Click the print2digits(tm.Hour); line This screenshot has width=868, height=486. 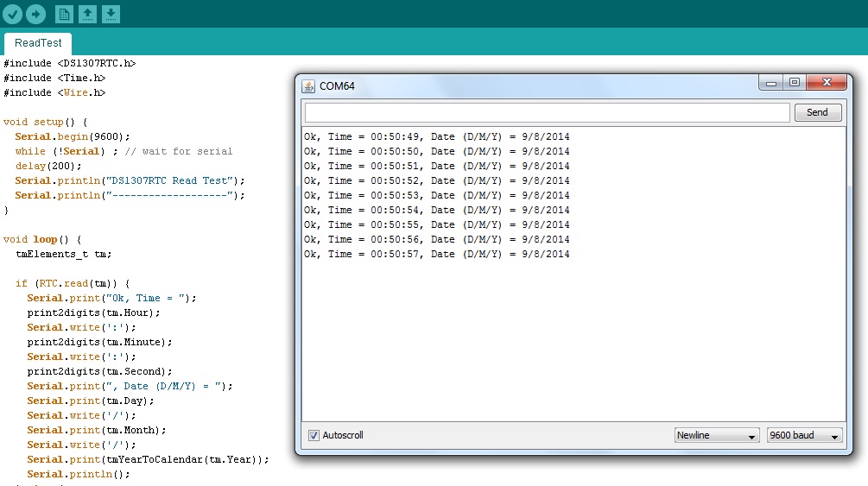(x=93, y=312)
